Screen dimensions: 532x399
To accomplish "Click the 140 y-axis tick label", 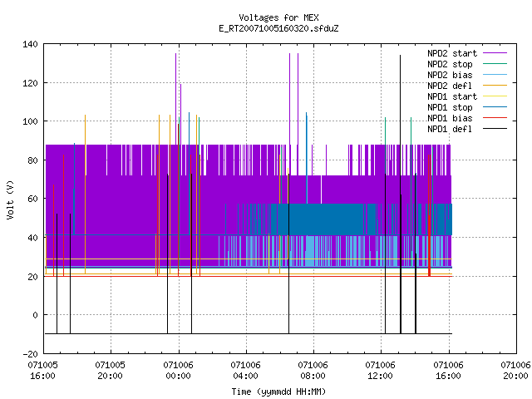I will [30, 44].
